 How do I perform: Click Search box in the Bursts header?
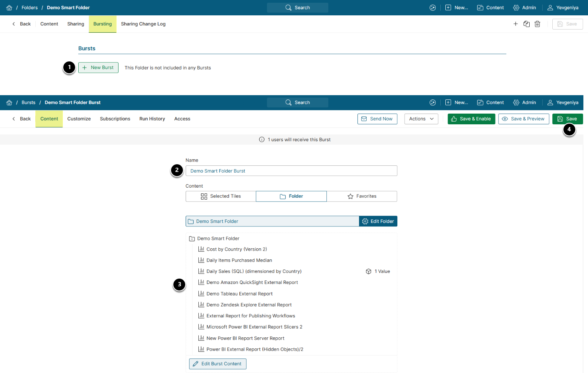pyautogui.click(x=298, y=102)
